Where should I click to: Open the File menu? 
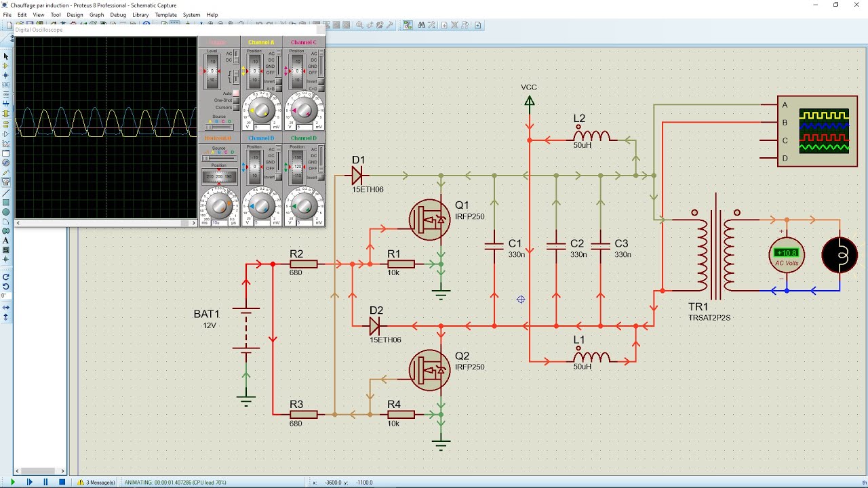click(x=7, y=14)
